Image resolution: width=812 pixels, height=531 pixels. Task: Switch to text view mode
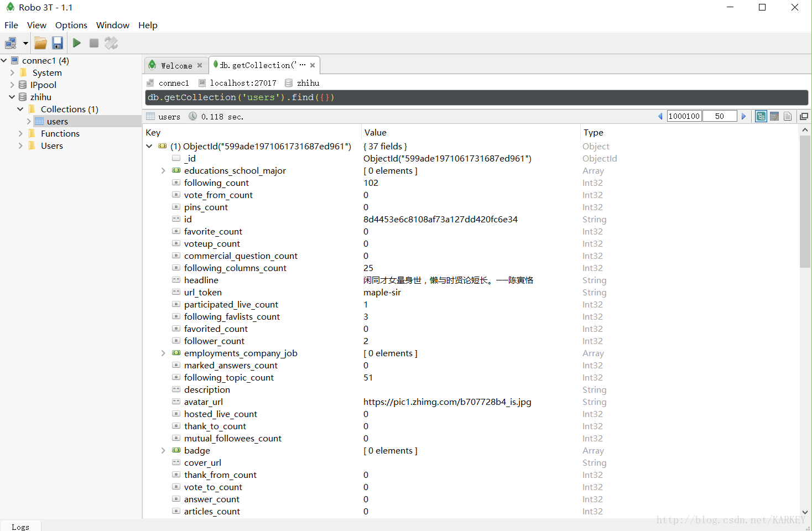pyautogui.click(x=788, y=116)
